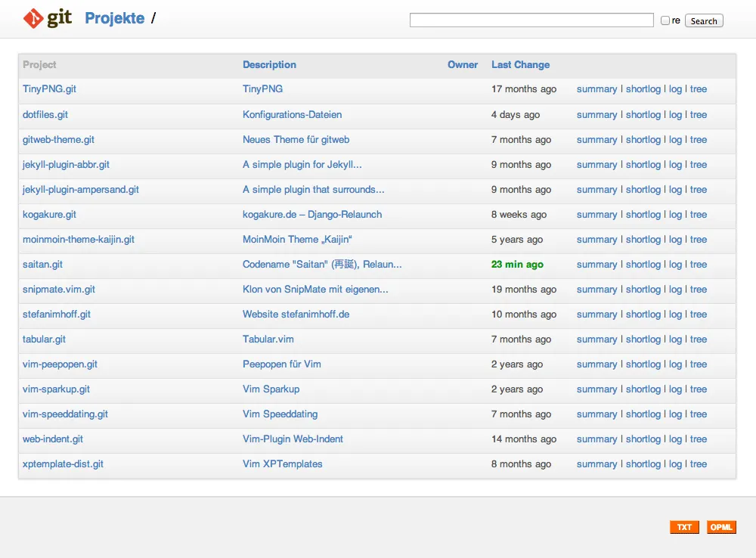
Task: Open the gitweb-theme.git repository
Action: tap(58, 139)
